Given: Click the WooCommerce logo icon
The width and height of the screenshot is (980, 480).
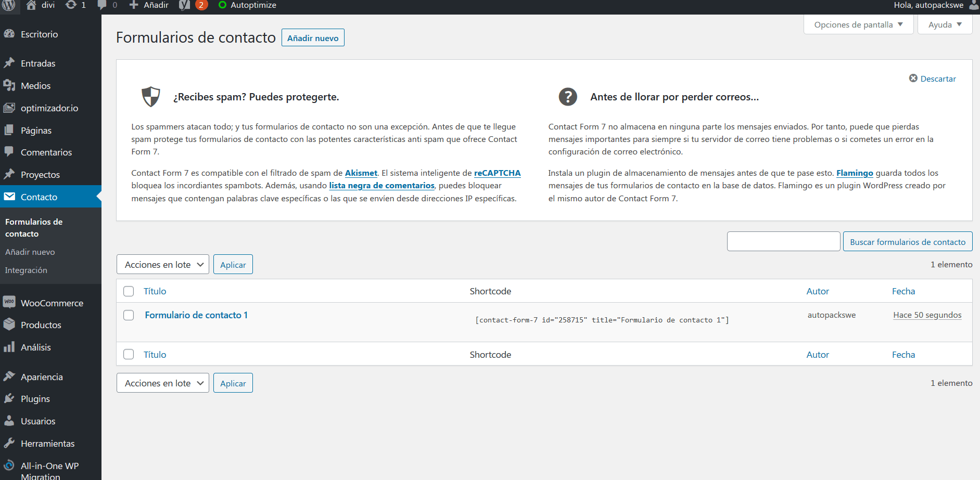Looking at the screenshot, I should (9, 302).
